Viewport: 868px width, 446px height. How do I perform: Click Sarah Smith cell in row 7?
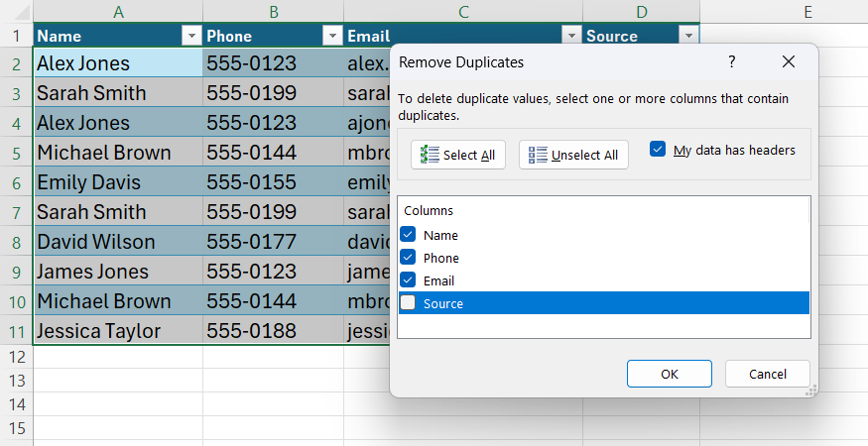pos(118,212)
